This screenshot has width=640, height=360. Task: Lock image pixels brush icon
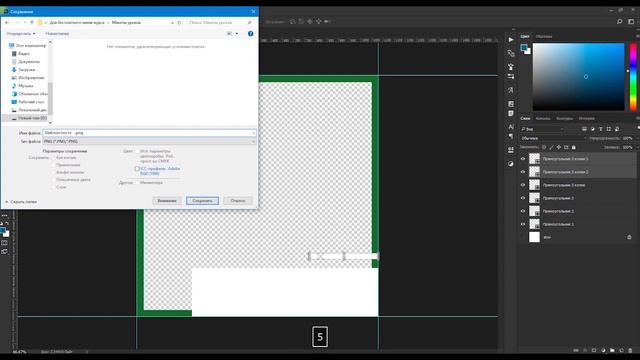pyautogui.click(x=551, y=147)
